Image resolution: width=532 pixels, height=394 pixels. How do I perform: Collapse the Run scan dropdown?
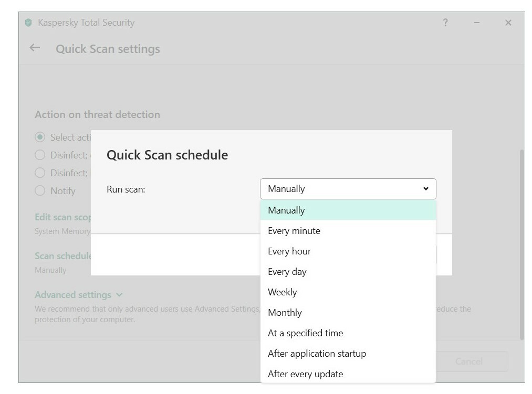coord(348,189)
